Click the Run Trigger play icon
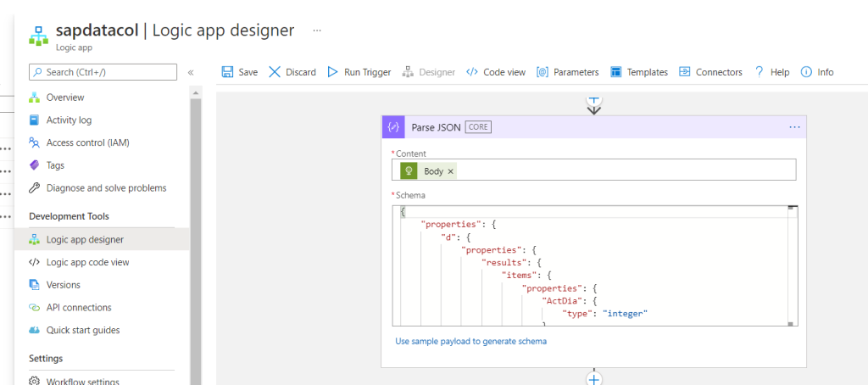Screen dimensions: 868x385 click(332, 72)
